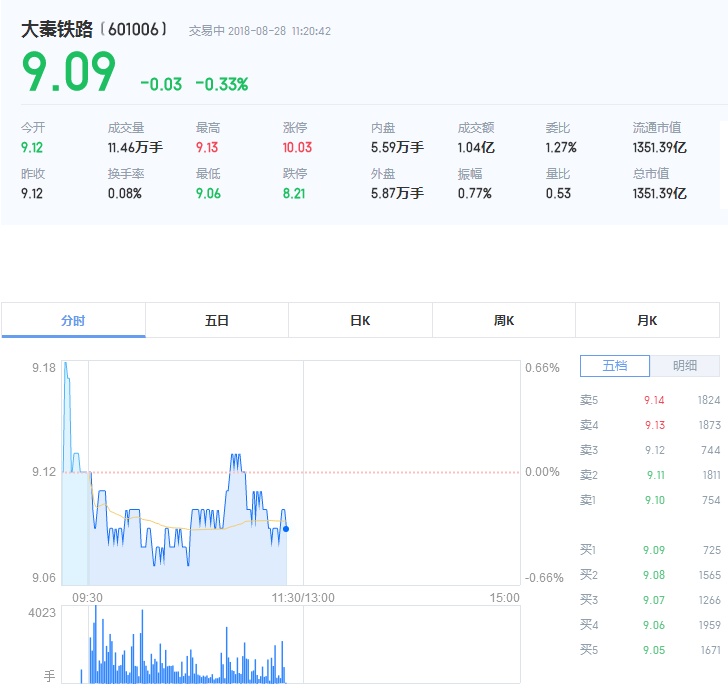Click the 0.66% right axis label
This screenshot has height=695, width=728.
pyautogui.click(x=542, y=368)
